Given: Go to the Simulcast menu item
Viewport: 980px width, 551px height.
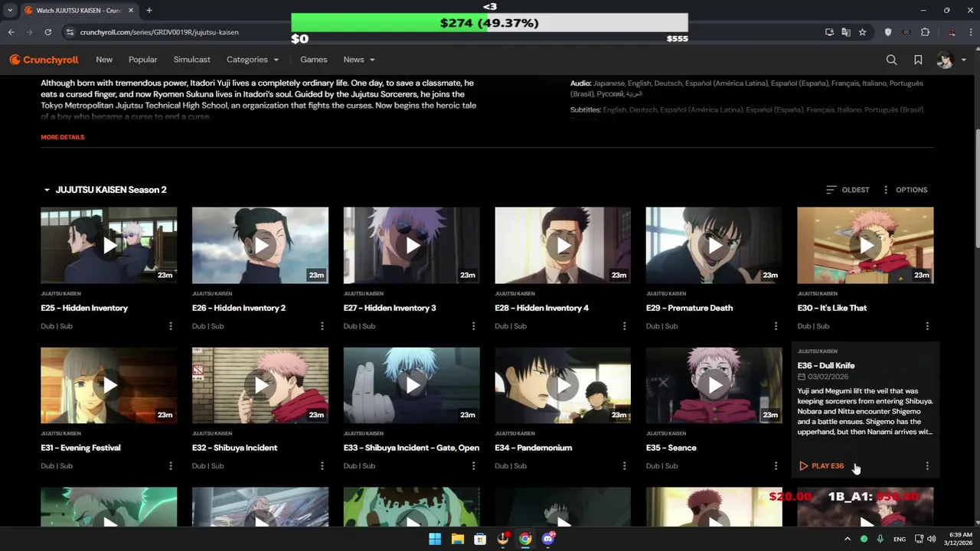Looking at the screenshot, I should (x=191, y=60).
